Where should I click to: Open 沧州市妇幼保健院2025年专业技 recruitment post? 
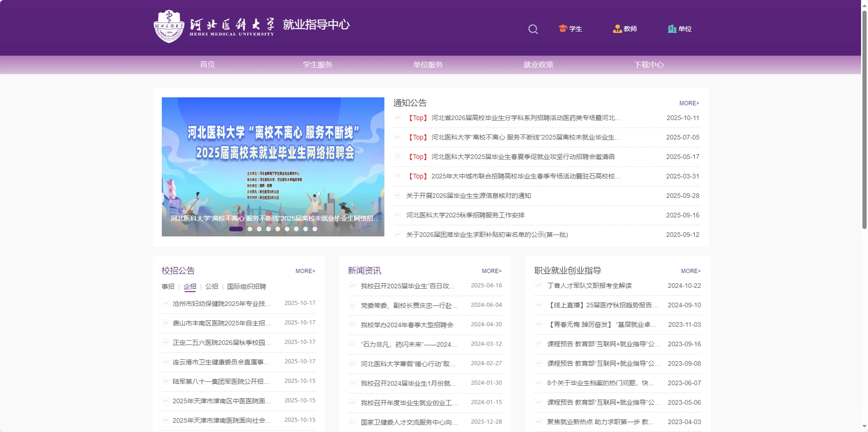coord(222,304)
